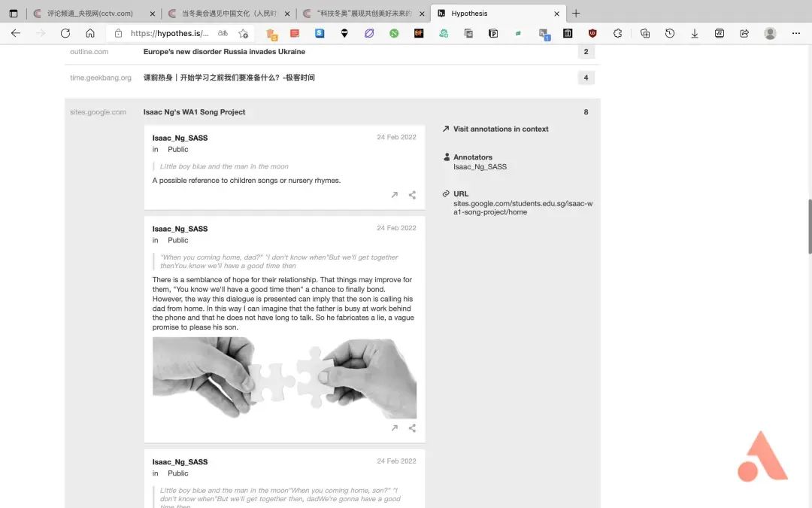Click Public group on nursery rhymes annotation
The height and width of the screenshot is (508, 812).
177,149
